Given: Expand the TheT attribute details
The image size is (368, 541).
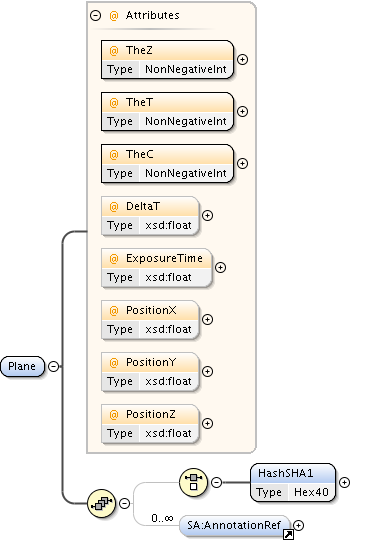Looking at the screenshot, I should (x=242, y=111).
